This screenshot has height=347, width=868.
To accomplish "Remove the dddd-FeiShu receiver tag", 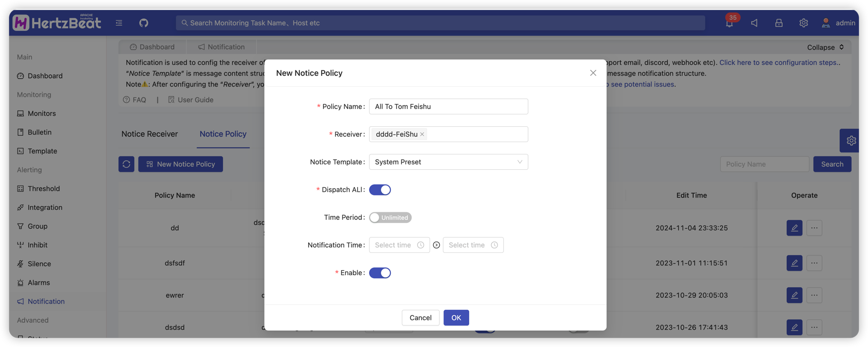I will pos(422,134).
